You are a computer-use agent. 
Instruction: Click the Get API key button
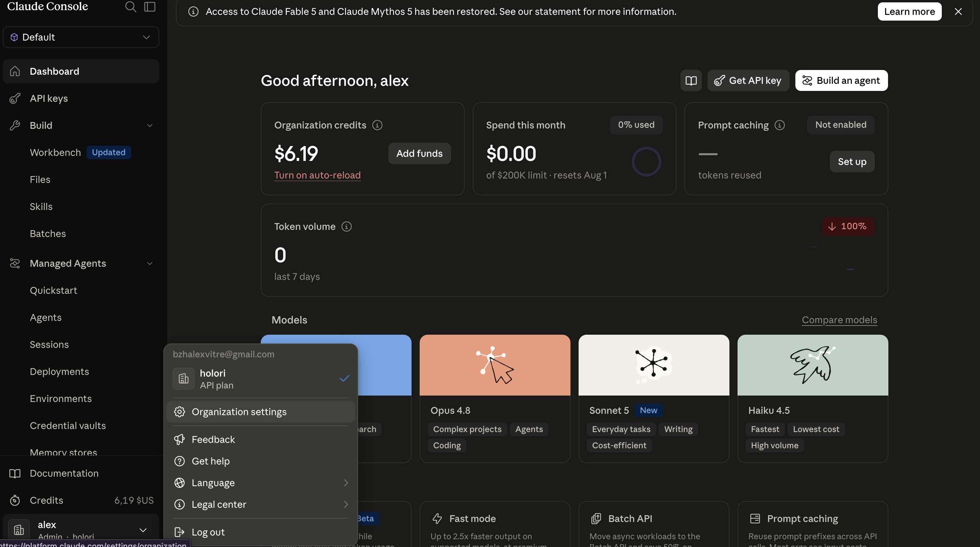(748, 80)
